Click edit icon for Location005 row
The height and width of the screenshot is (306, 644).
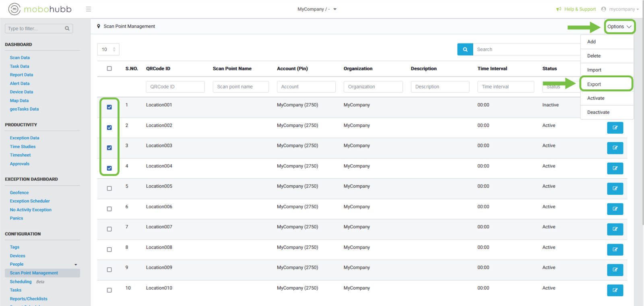(615, 188)
